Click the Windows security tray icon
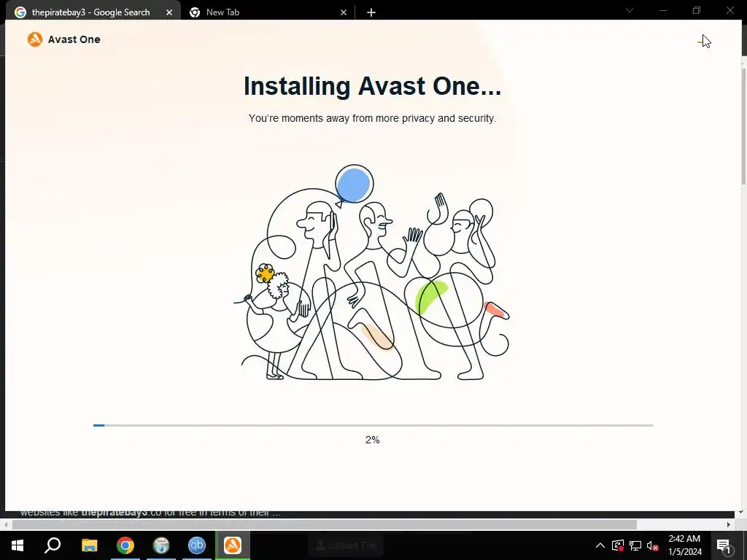 [x=618, y=545]
